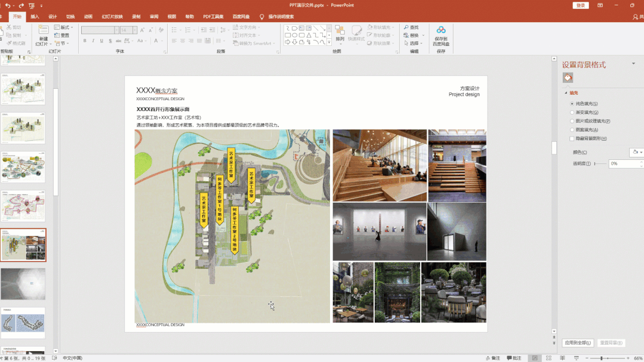This screenshot has height=362, width=644.
Task: Open the 插入 Insert tab
Action: coord(35,17)
